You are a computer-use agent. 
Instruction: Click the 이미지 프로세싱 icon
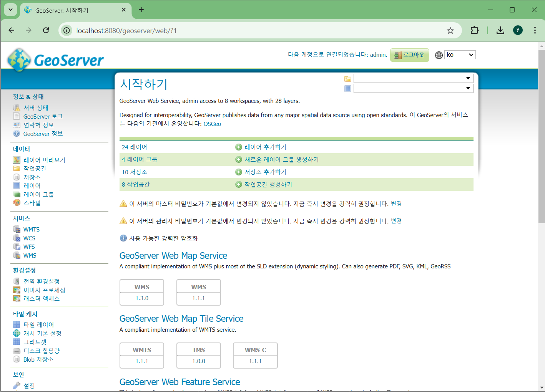[x=17, y=290]
